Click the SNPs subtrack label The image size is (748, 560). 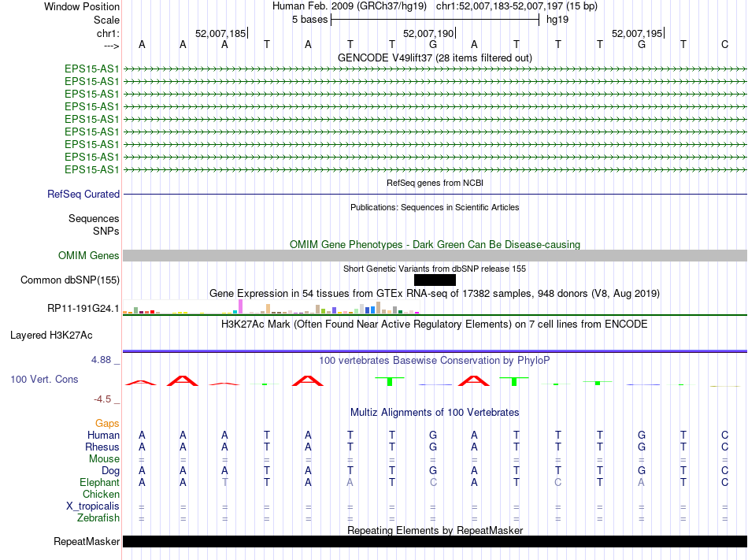[x=106, y=231]
